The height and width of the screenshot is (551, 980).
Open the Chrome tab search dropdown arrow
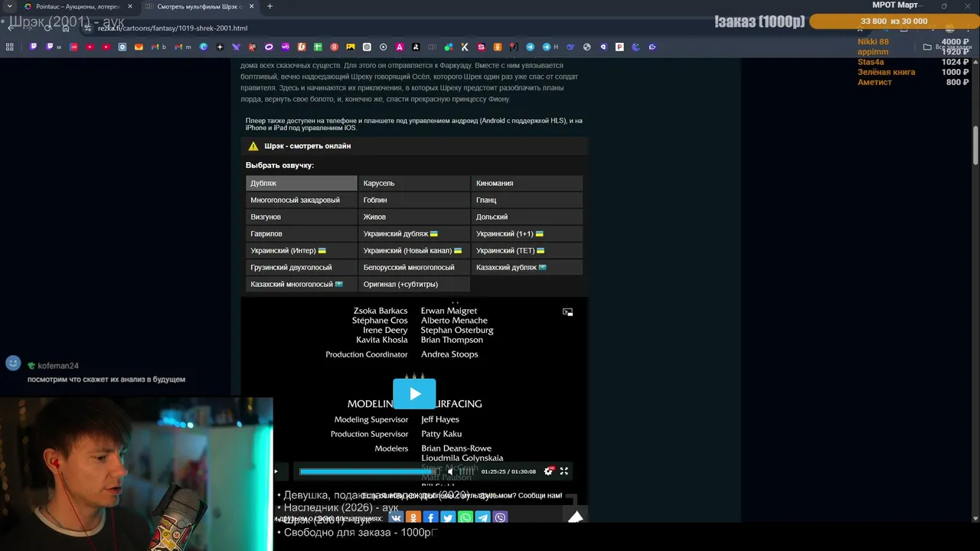[8, 6]
